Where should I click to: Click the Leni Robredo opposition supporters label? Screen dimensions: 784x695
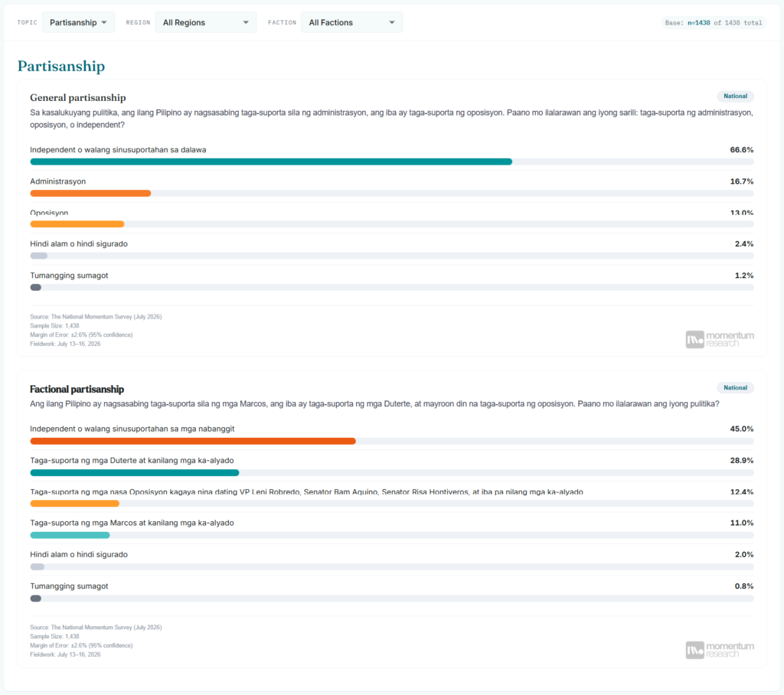coord(306,491)
